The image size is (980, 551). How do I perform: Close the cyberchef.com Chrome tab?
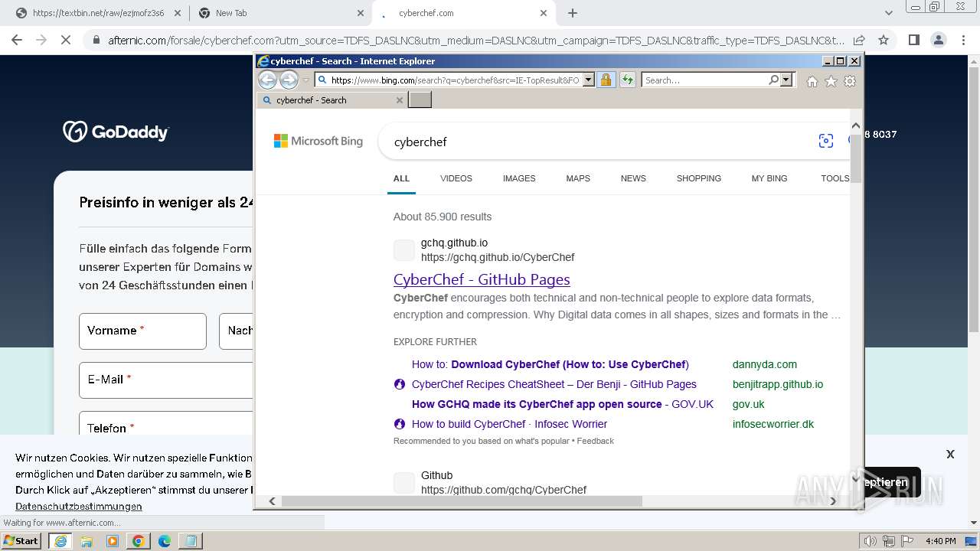coord(544,13)
